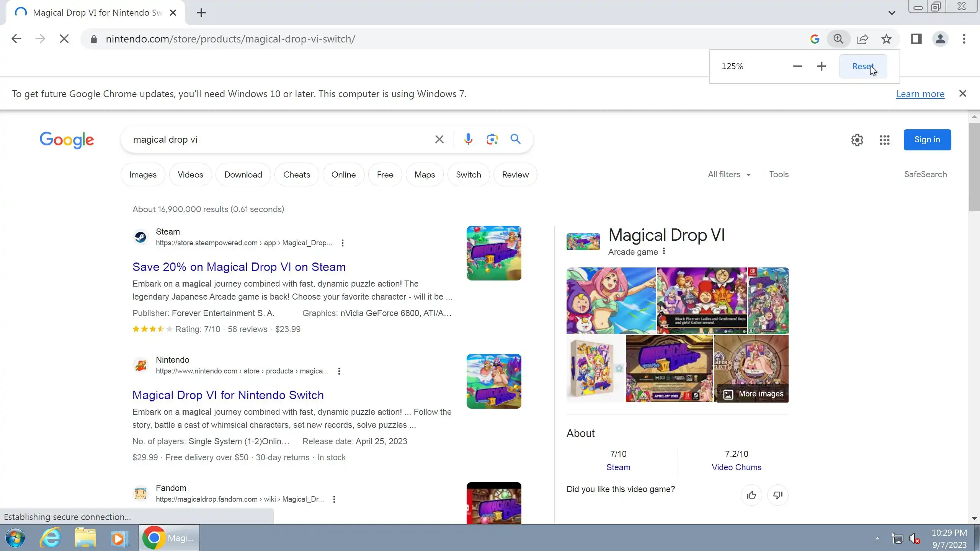Open Google search settings gear
This screenshot has width=980, height=551.
click(857, 140)
